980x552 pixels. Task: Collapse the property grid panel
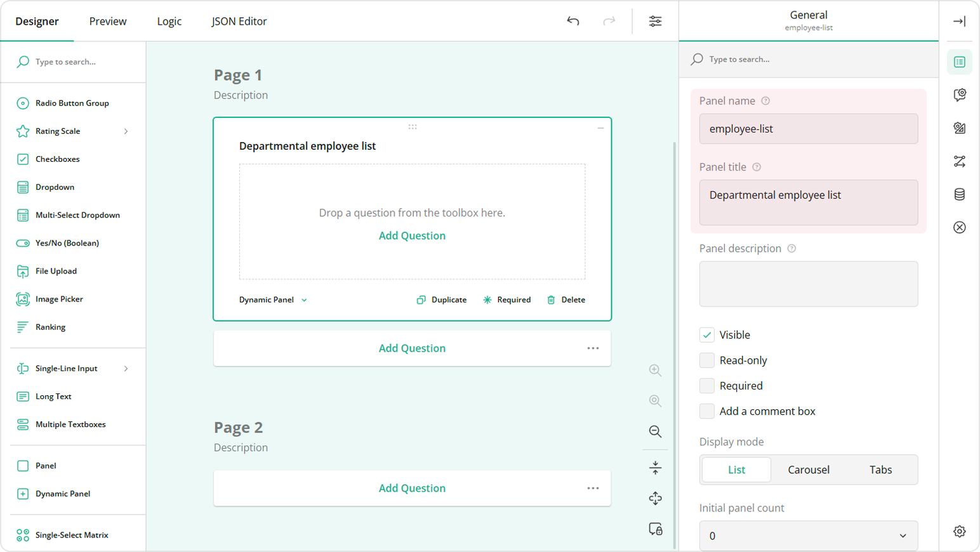click(x=959, y=21)
